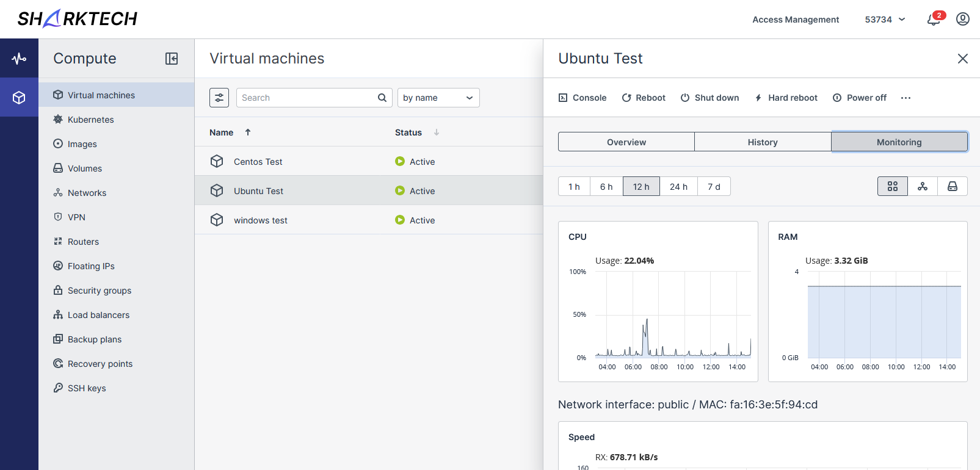The width and height of the screenshot is (980, 470).
Task: Switch to grid chart layout view
Action: point(892,186)
